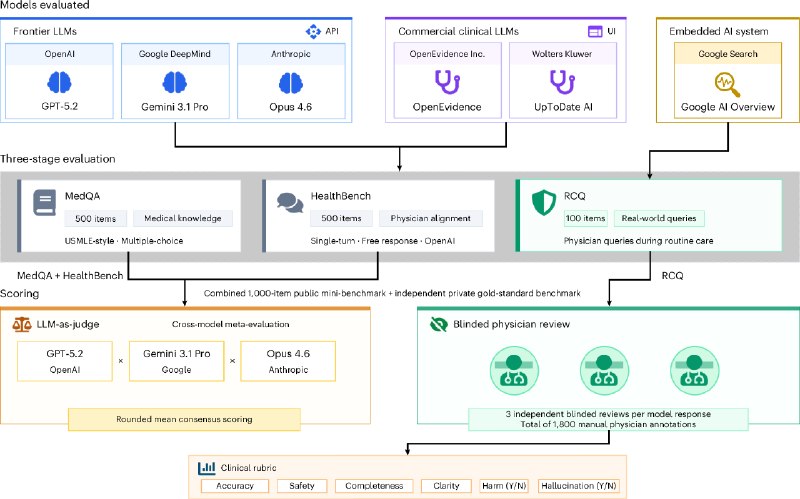The image size is (800, 499).
Task: Click the RCQ green shield icon
Action: 543,203
